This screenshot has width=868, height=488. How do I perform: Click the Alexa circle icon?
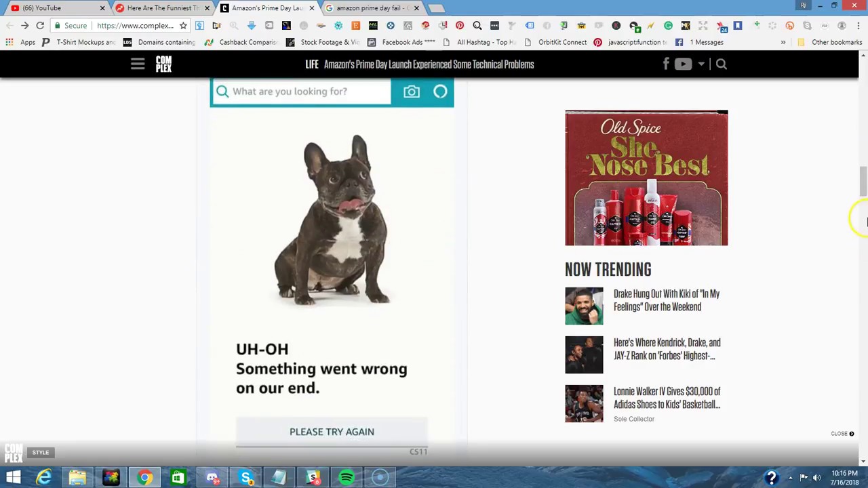440,92
